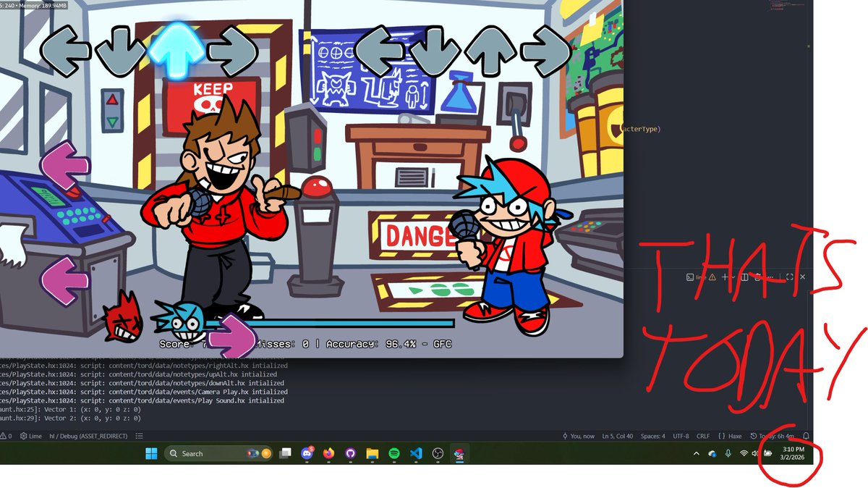Maximize the terminal panel size
The image size is (868, 488).
click(x=789, y=277)
